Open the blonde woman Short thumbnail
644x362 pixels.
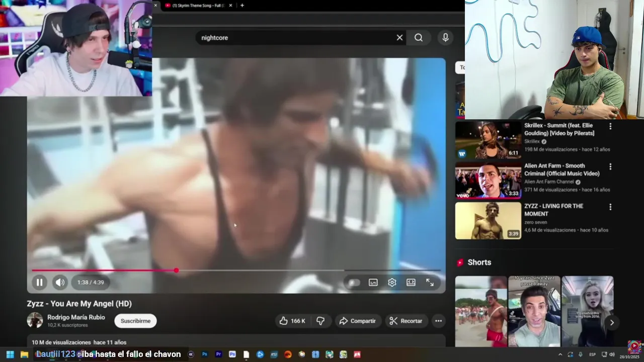point(587,311)
